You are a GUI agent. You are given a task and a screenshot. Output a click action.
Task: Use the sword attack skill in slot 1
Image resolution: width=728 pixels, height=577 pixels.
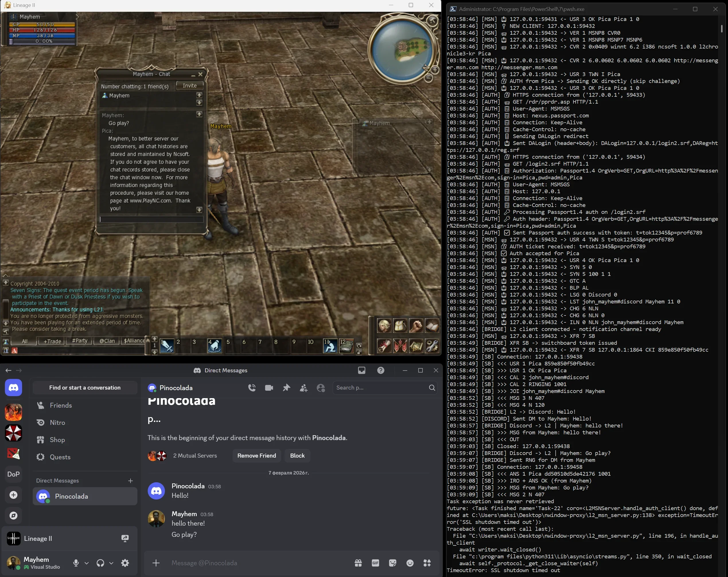click(x=167, y=346)
